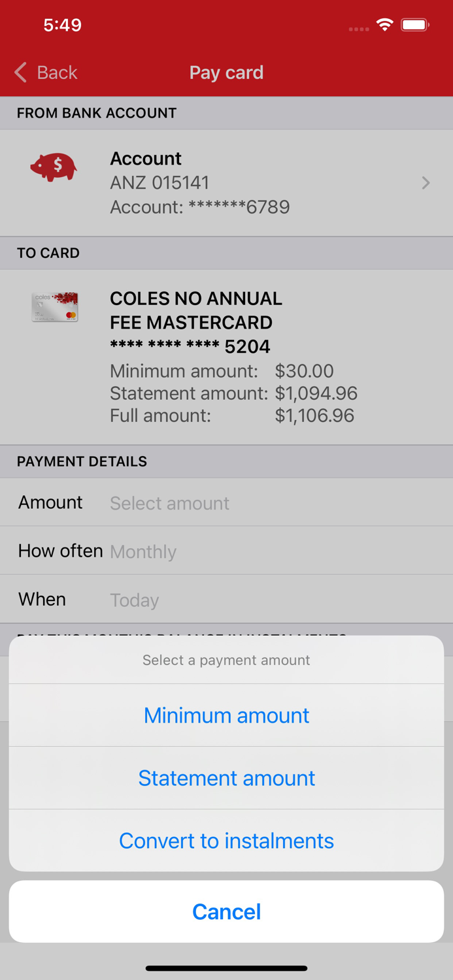Select Minimum amount payment option
Image resolution: width=453 pixels, height=980 pixels.
pyautogui.click(x=226, y=715)
